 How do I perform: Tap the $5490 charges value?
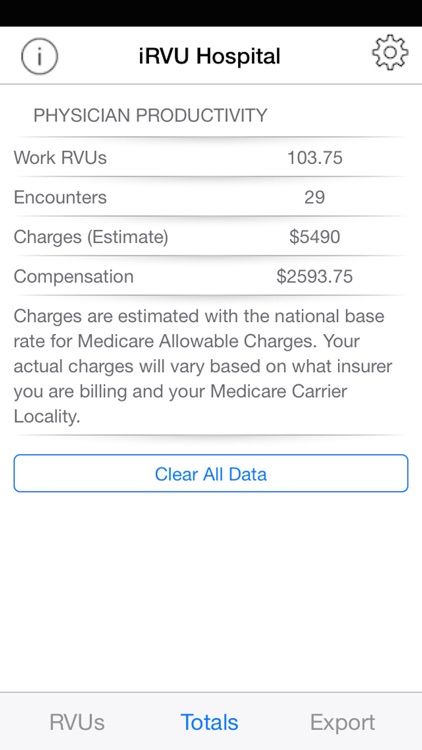click(314, 237)
